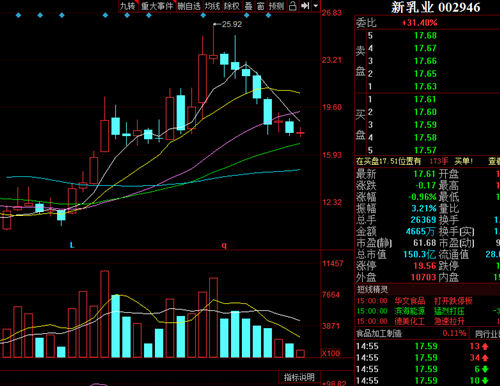Click the tallest red volume bar

coord(104,314)
